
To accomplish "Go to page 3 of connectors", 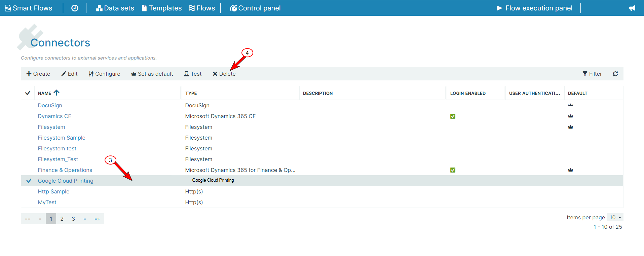I will 73,219.
